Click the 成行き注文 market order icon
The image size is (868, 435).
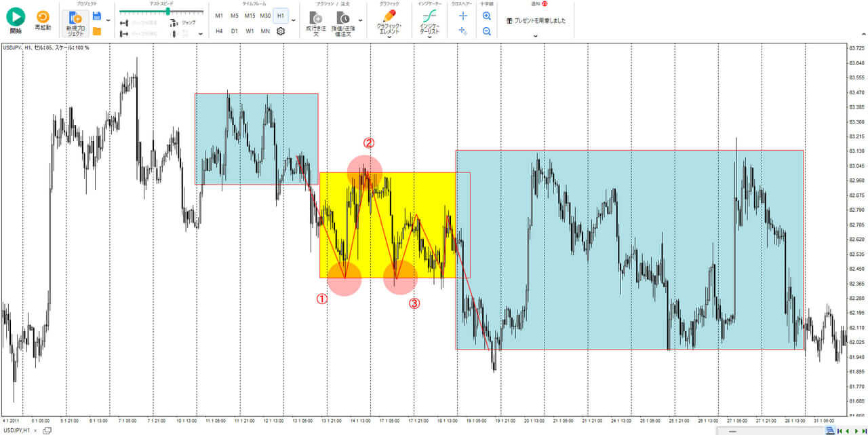pyautogui.click(x=316, y=24)
